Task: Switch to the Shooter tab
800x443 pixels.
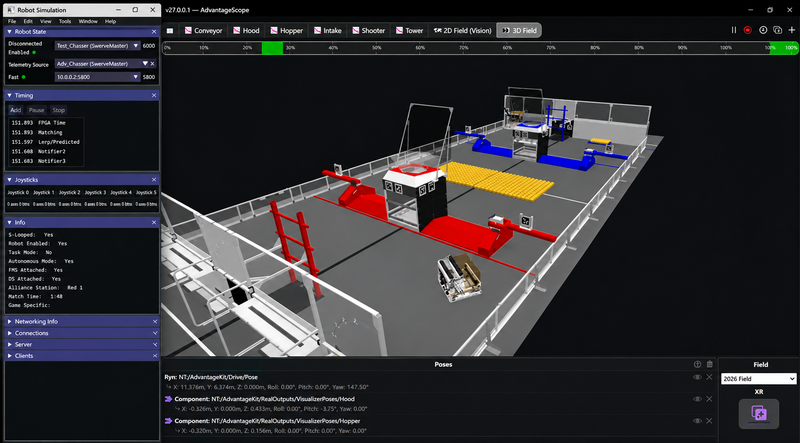Action: [x=368, y=31]
